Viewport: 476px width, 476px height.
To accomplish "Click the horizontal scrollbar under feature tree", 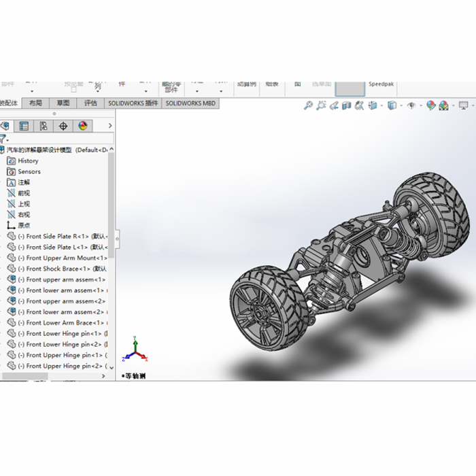I will coord(25,376).
